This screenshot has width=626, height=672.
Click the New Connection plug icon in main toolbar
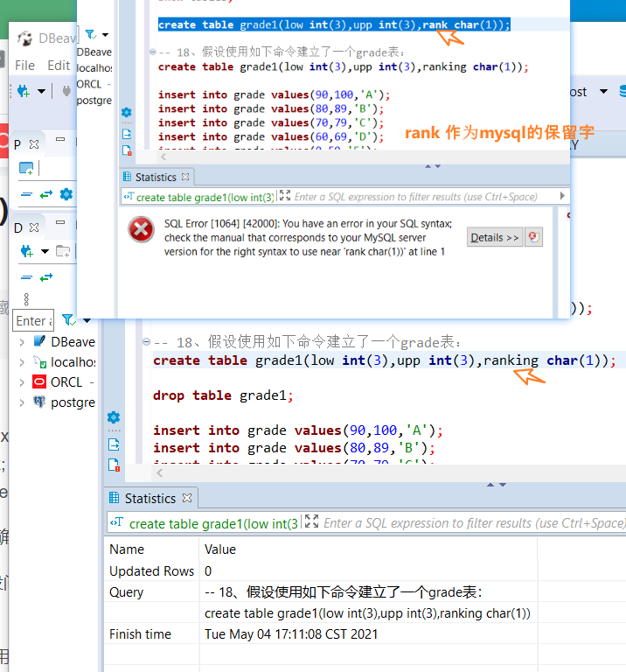(24, 91)
